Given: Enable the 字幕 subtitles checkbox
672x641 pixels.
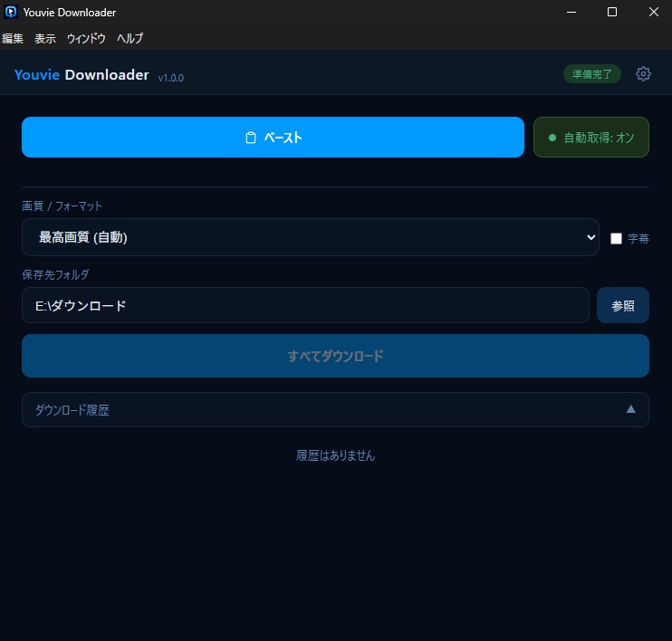Looking at the screenshot, I should (616, 238).
